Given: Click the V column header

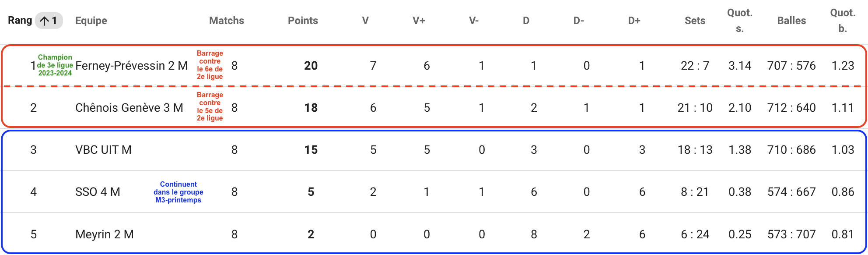Looking at the screenshot, I should pyautogui.click(x=365, y=21).
